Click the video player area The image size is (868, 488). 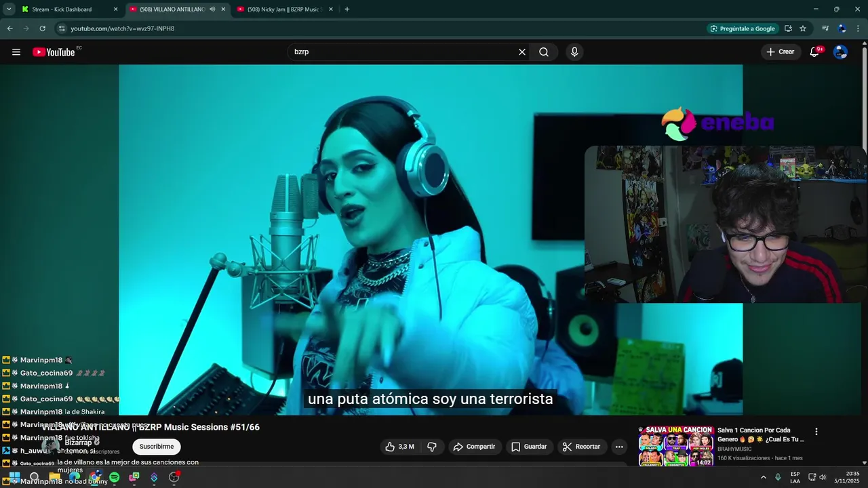pyautogui.click(x=431, y=239)
